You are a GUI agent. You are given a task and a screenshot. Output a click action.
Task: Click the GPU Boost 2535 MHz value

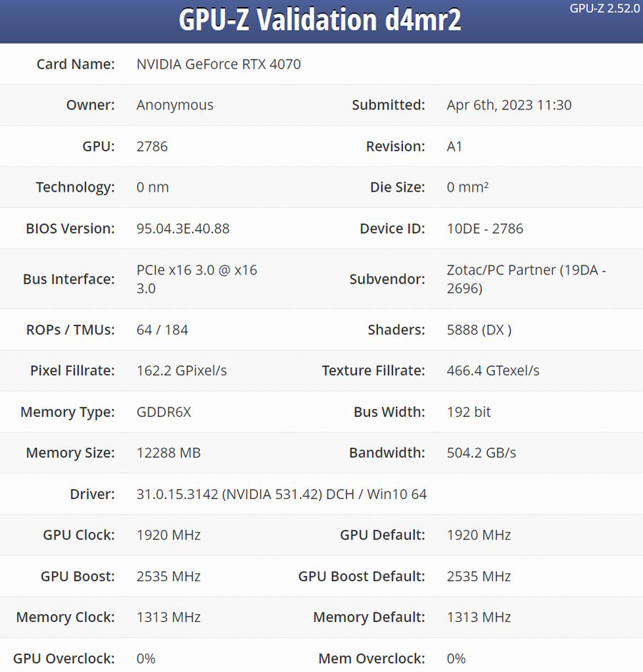click(x=169, y=577)
